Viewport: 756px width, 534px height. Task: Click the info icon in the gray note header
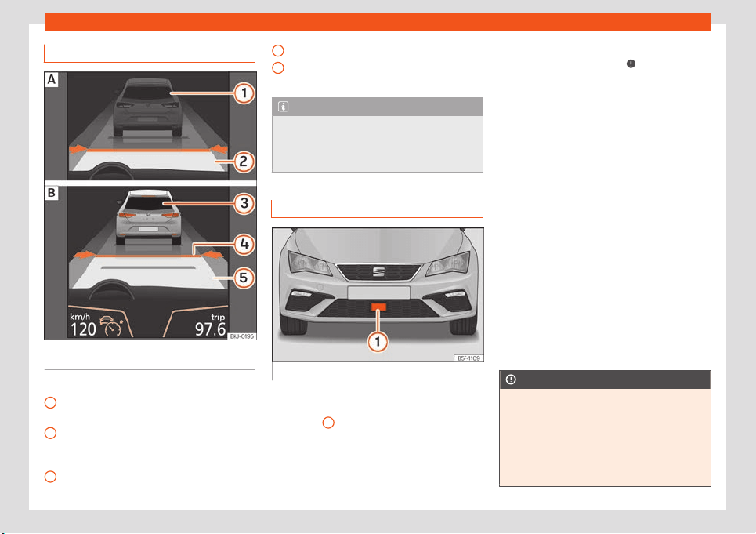click(x=284, y=107)
